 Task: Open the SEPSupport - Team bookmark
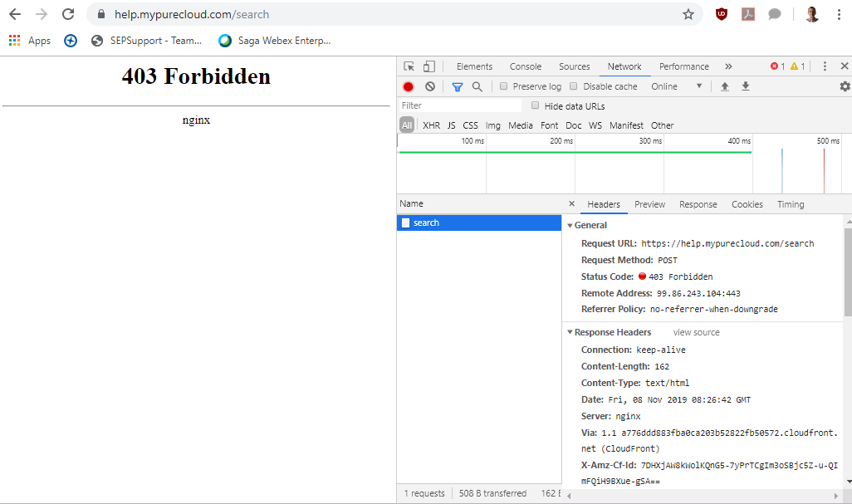[x=146, y=41]
